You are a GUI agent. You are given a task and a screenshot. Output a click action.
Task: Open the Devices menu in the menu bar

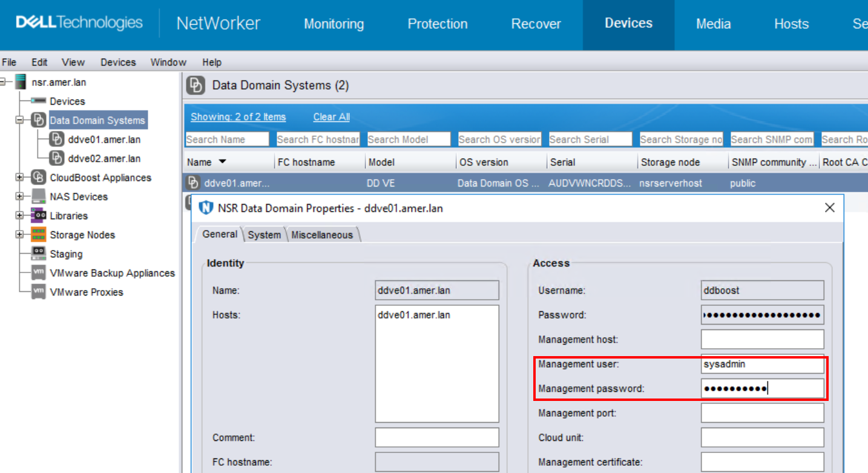pos(117,62)
